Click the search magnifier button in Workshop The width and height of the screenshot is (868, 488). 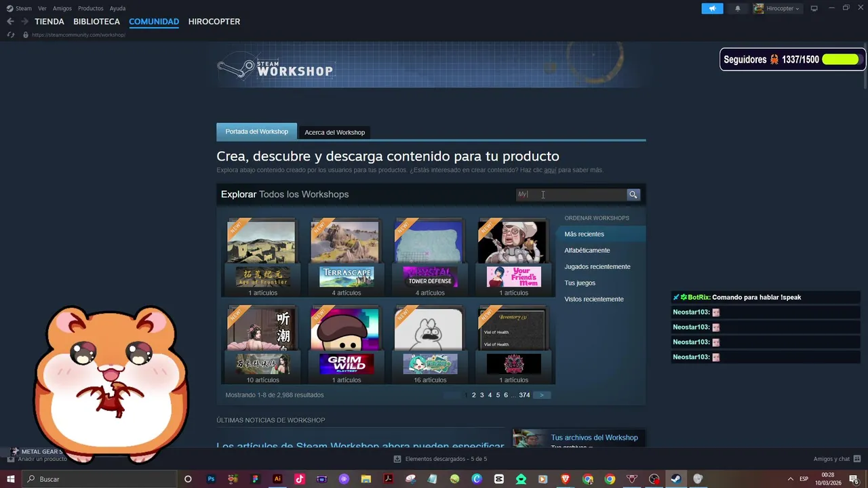[x=633, y=195]
